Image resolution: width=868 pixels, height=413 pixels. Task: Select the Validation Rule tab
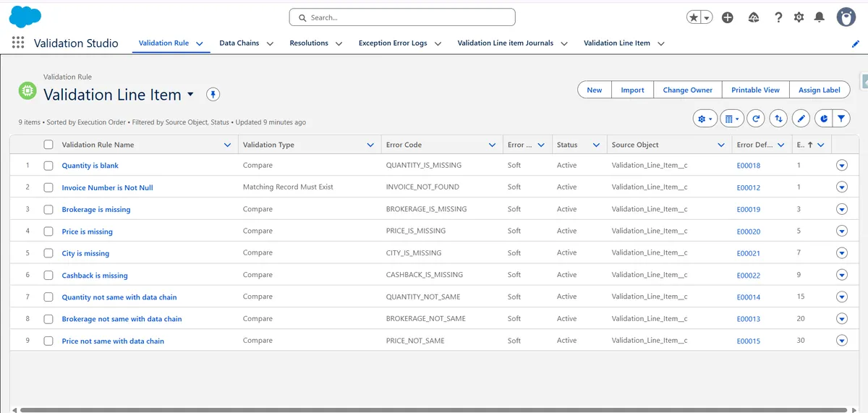[x=163, y=43]
